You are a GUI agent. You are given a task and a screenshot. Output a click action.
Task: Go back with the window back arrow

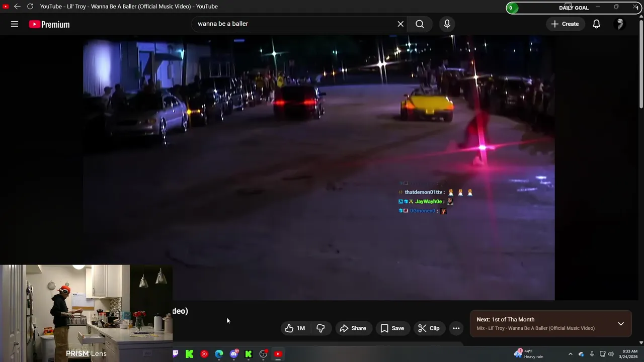17,7
